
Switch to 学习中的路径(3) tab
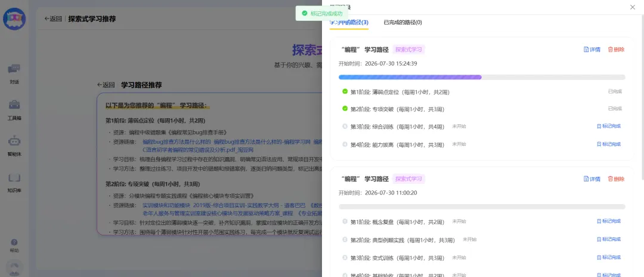tap(349, 22)
